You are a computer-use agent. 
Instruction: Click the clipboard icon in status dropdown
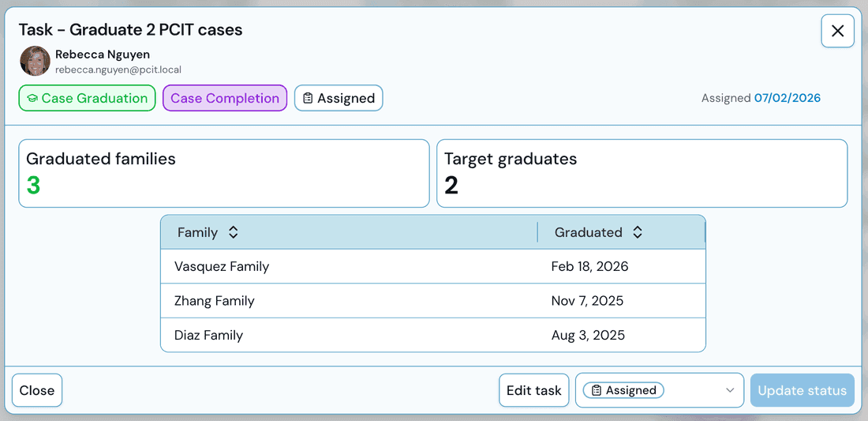(x=597, y=390)
